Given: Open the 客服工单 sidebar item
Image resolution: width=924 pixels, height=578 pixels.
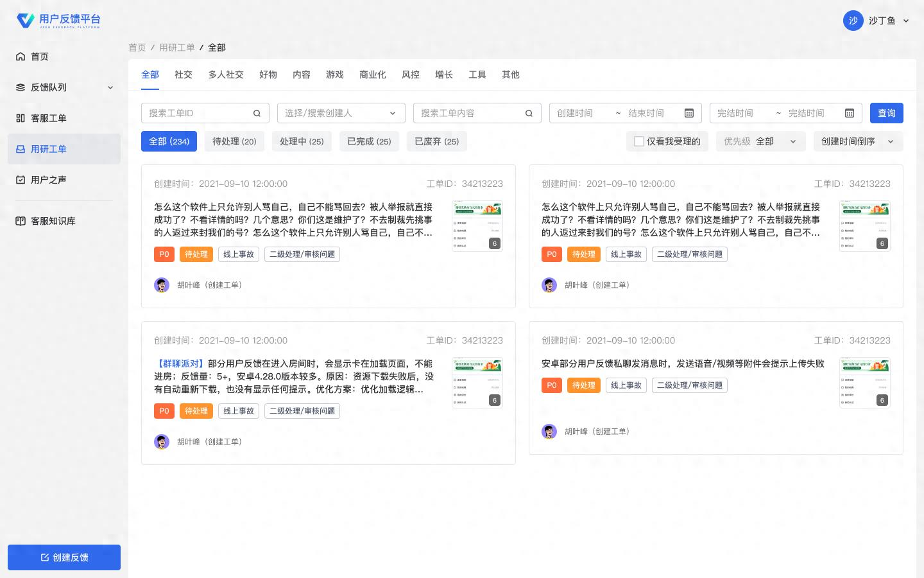Looking at the screenshot, I should click(64, 118).
